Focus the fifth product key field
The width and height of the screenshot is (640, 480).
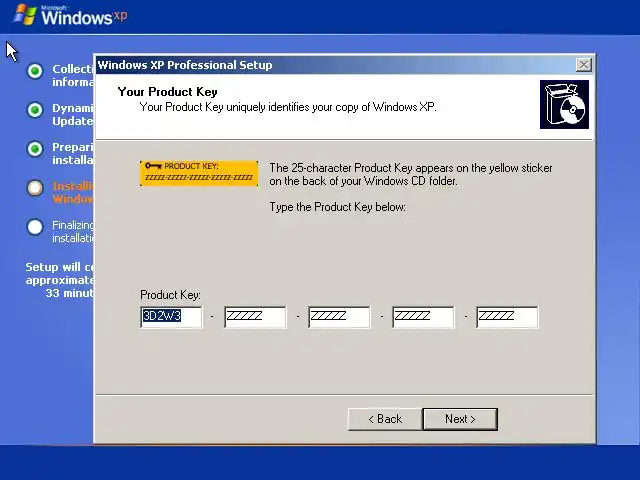(507, 317)
